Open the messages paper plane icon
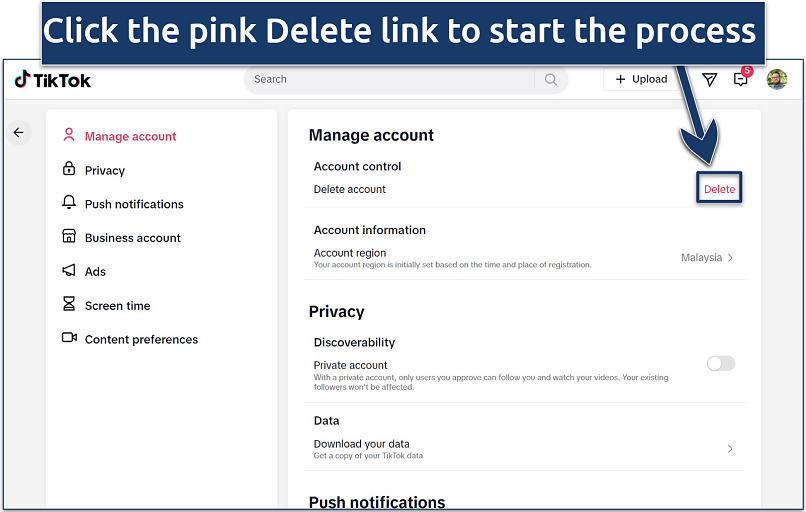The image size is (806, 512). tap(709, 79)
